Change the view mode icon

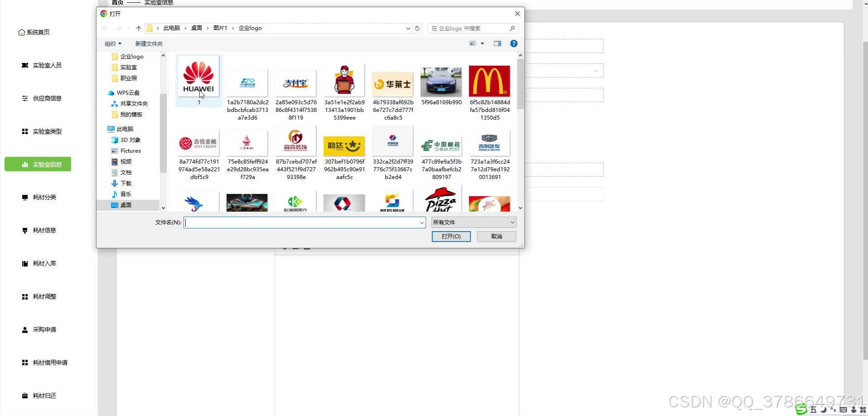click(x=473, y=44)
